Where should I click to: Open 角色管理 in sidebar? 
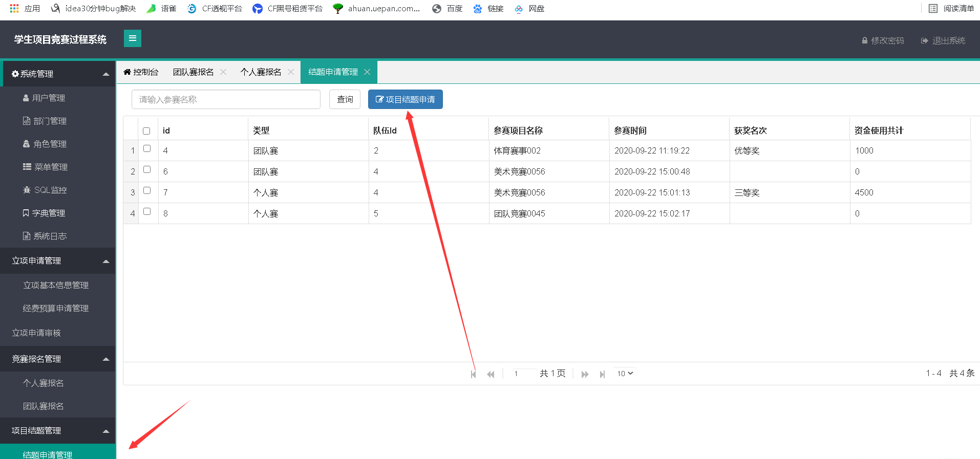58,144
